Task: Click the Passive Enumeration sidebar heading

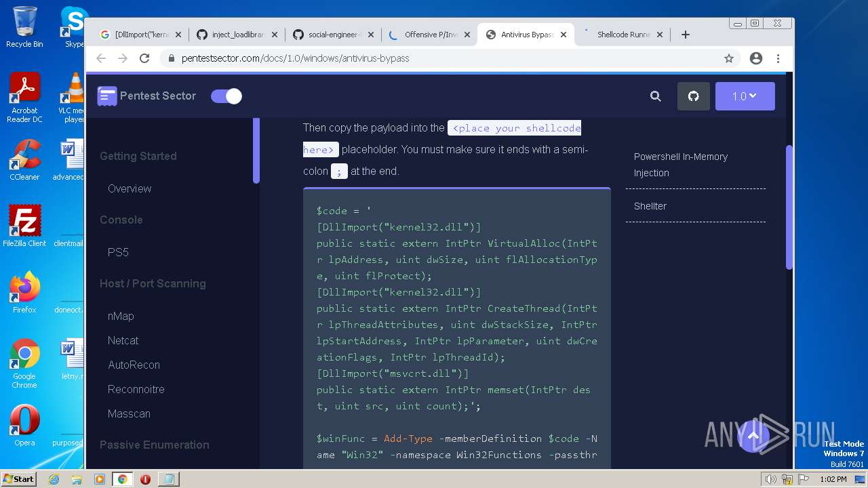Action: point(155,445)
